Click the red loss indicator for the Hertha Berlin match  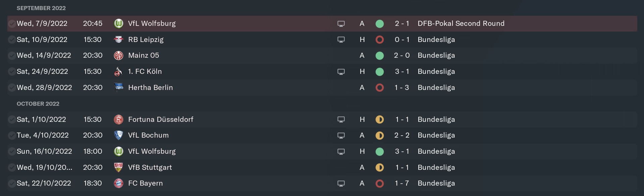click(x=380, y=88)
